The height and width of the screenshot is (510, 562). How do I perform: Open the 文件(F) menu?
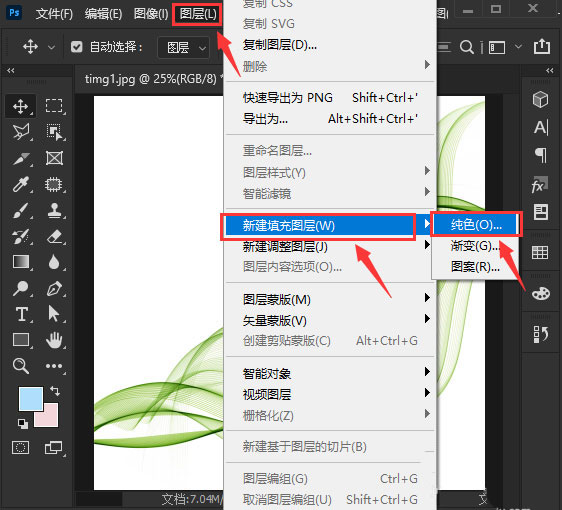54,14
